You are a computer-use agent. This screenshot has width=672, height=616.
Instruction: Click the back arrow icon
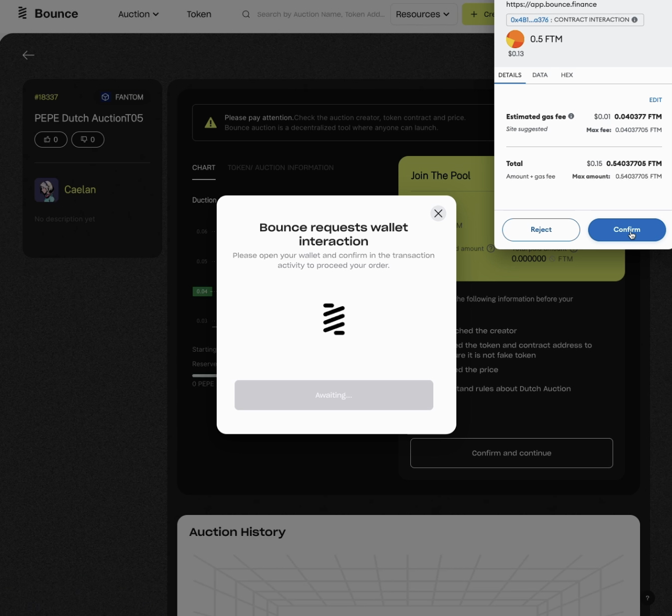[28, 55]
